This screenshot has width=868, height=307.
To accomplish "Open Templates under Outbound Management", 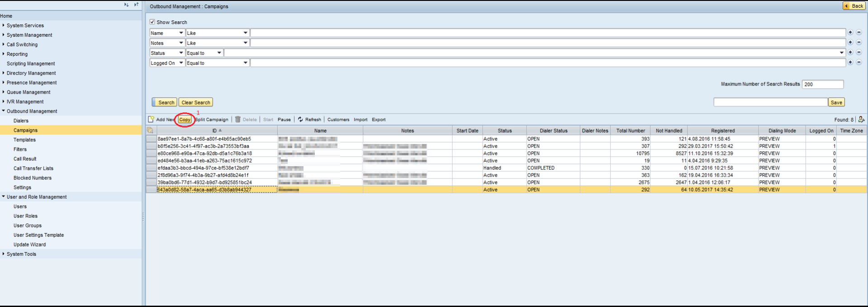I will point(24,140).
